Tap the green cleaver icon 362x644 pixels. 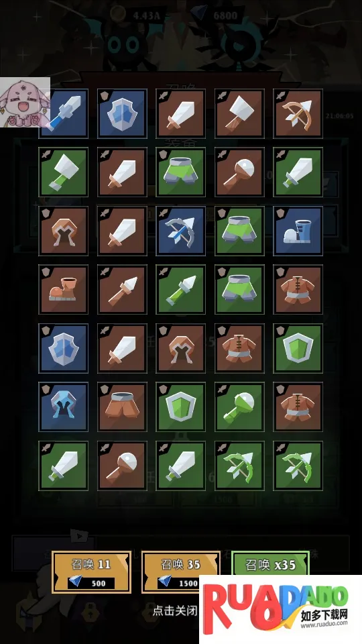point(63,172)
